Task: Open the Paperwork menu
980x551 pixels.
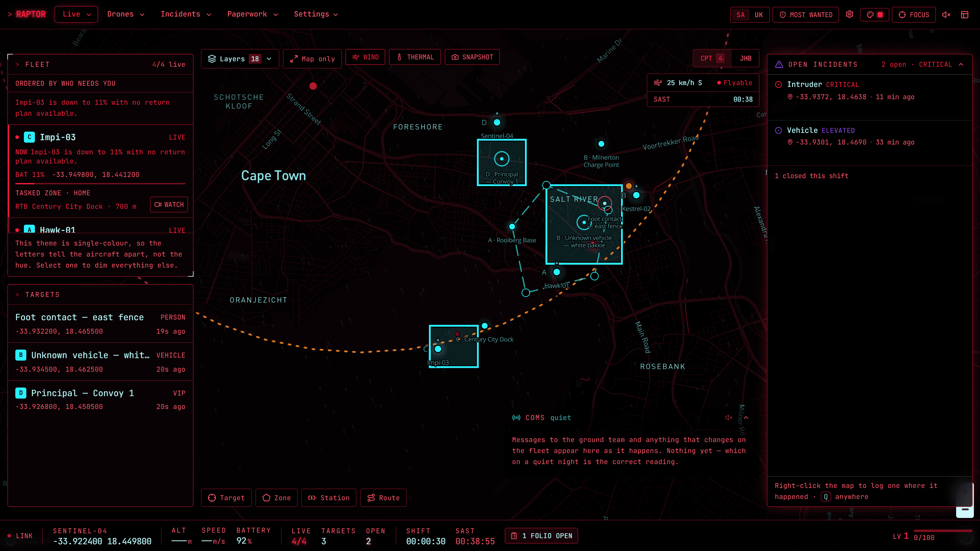Action: pyautogui.click(x=253, y=14)
